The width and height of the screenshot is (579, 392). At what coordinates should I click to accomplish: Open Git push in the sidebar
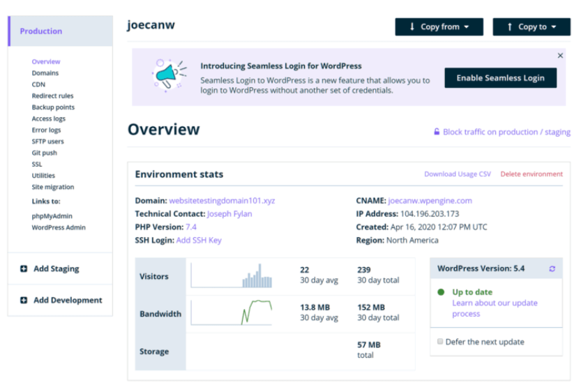point(45,153)
